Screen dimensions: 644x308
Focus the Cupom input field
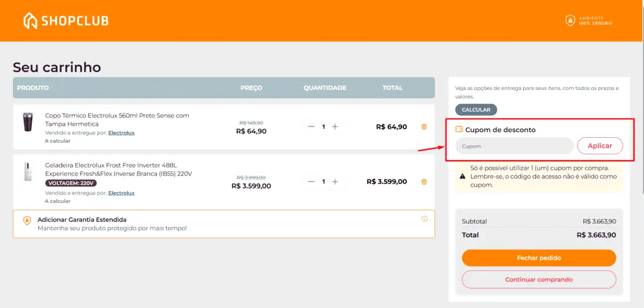(514, 146)
